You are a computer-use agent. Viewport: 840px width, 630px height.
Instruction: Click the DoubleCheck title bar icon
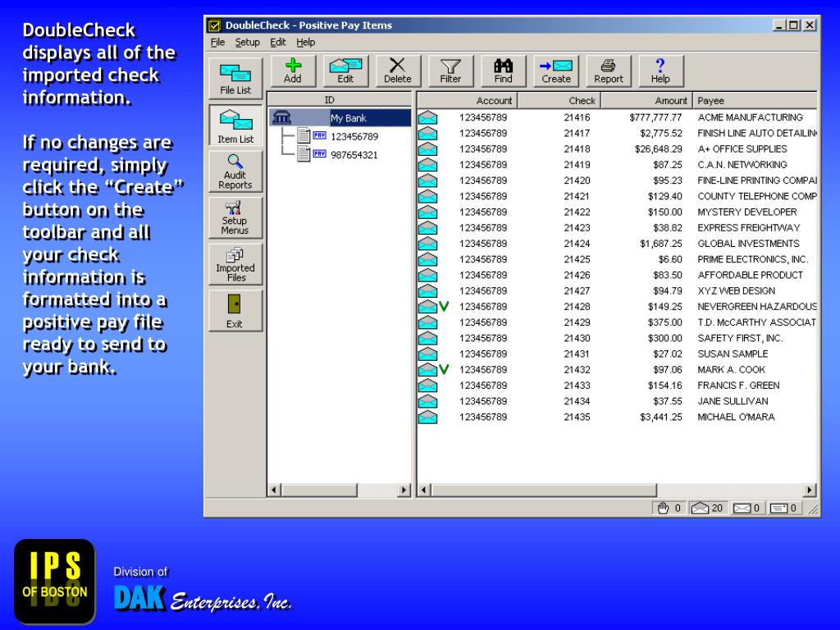(215, 25)
